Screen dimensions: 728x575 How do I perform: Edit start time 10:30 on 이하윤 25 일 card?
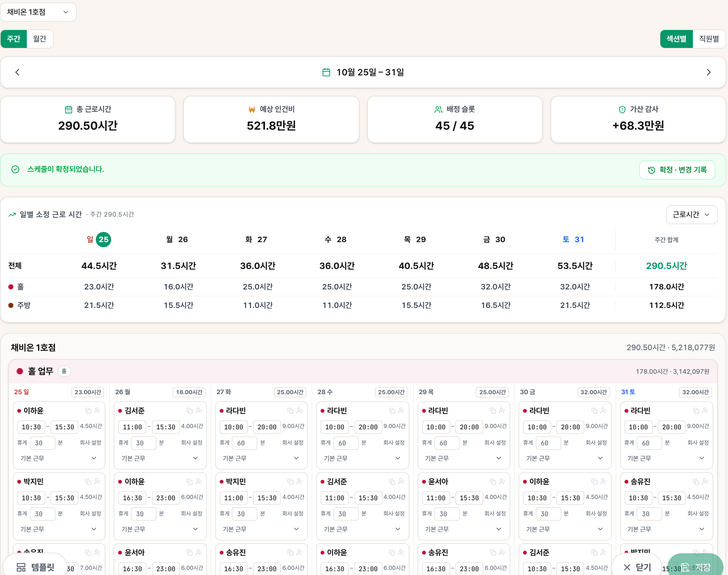coord(31,427)
